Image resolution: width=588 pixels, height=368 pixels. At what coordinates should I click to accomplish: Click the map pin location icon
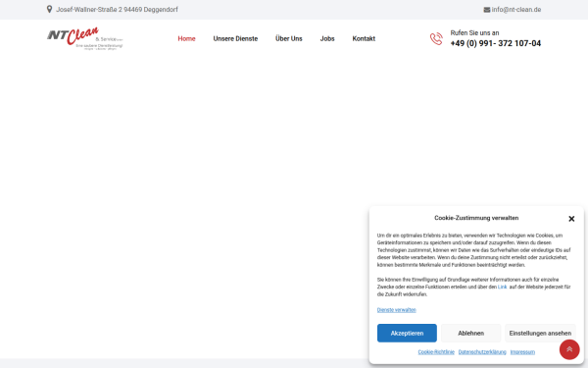pyautogui.click(x=49, y=9)
